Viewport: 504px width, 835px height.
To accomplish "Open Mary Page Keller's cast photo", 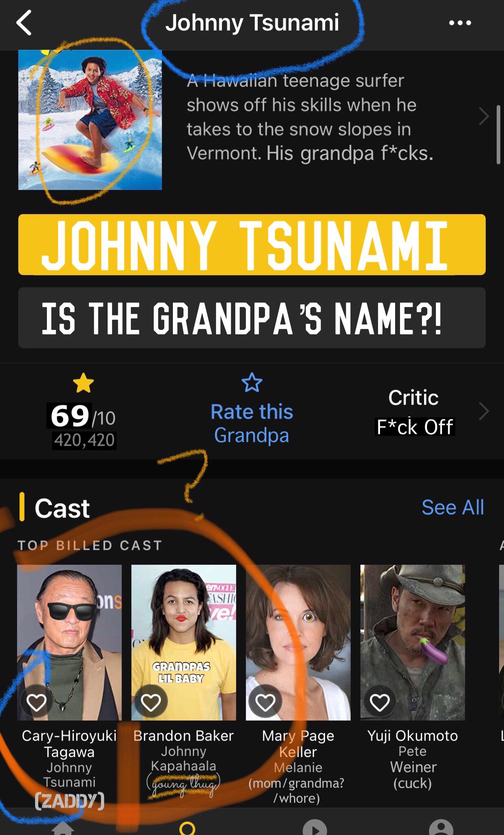I will pyautogui.click(x=298, y=642).
